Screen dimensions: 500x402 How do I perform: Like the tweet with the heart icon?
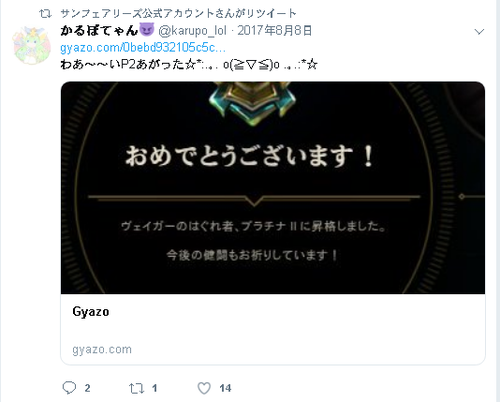[204, 388]
